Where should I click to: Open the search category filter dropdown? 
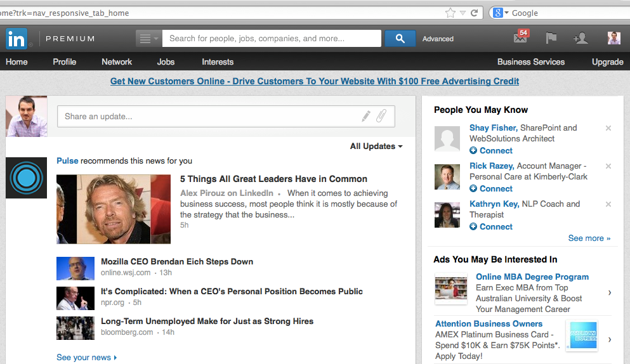tap(148, 39)
